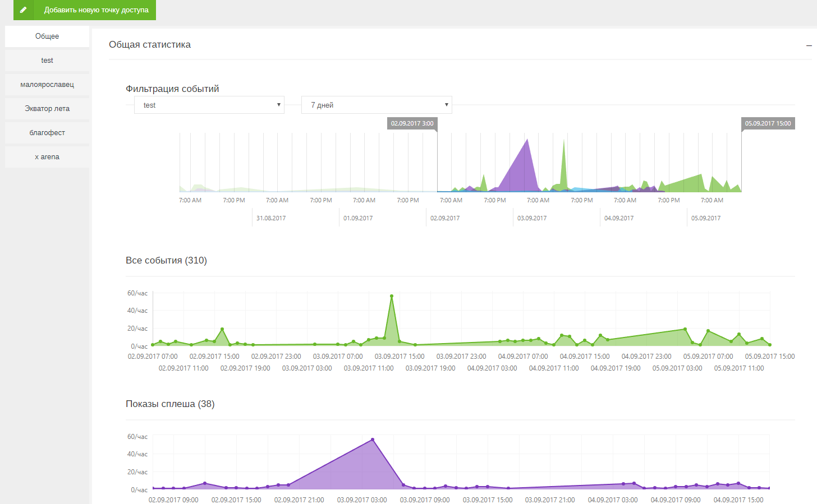Screen dimensions: 817x504
Task: Collapse the 'Общая статистика' panel
Action: click(x=809, y=45)
